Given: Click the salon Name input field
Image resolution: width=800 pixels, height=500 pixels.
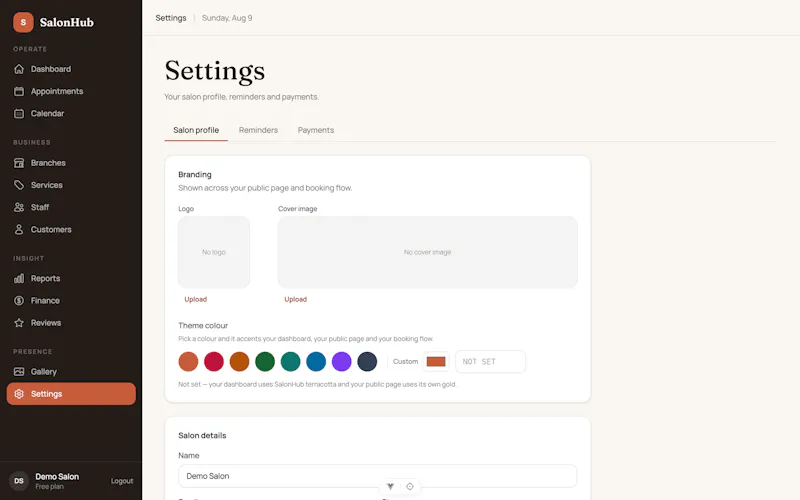Looking at the screenshot, I should coord(378,476).
